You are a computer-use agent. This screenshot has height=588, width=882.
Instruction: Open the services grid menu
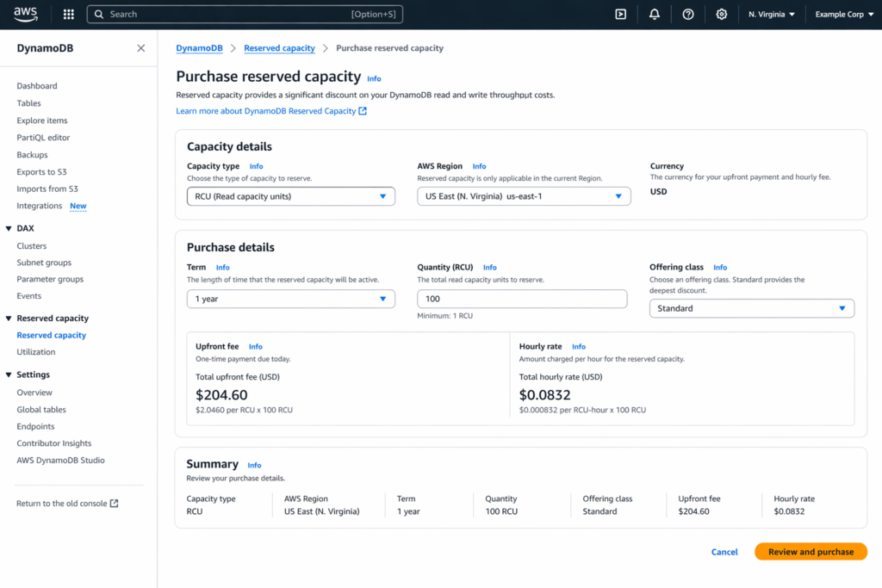[x=68, y=14]
